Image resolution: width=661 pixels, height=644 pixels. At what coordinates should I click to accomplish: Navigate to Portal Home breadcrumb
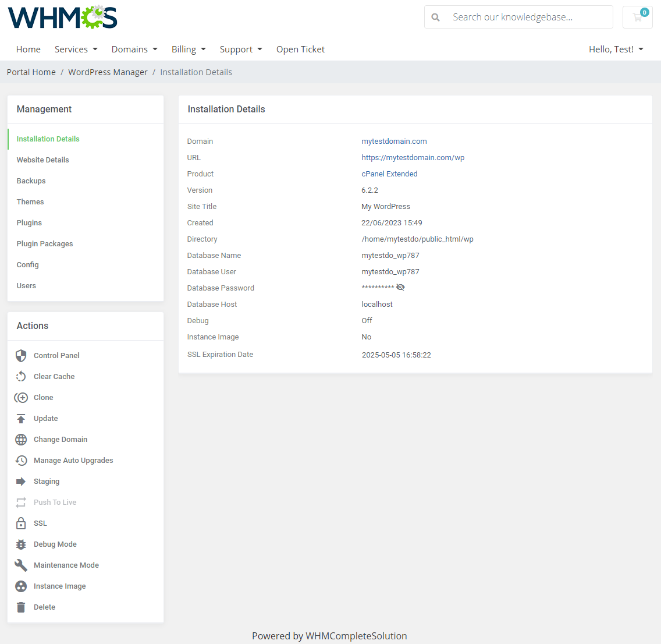(31, 72)
